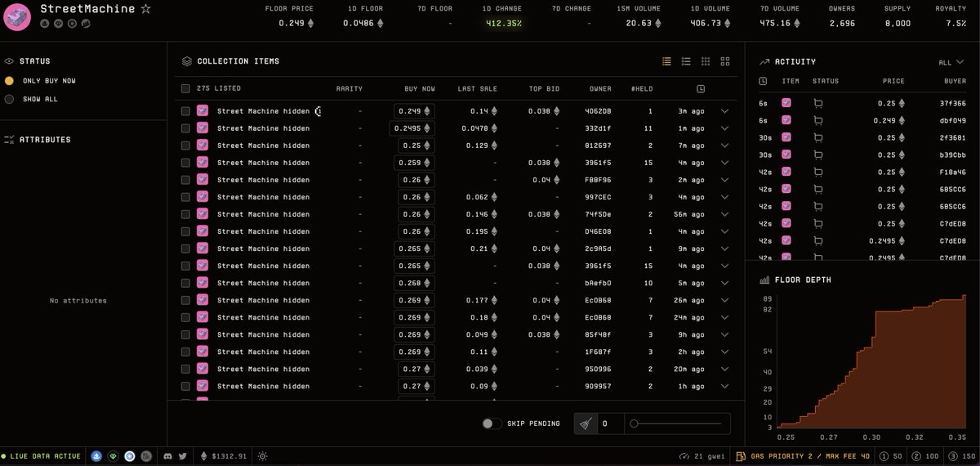980x466 pixels.
Task: Sort items by the clock time column
Action: click(701, 88)
